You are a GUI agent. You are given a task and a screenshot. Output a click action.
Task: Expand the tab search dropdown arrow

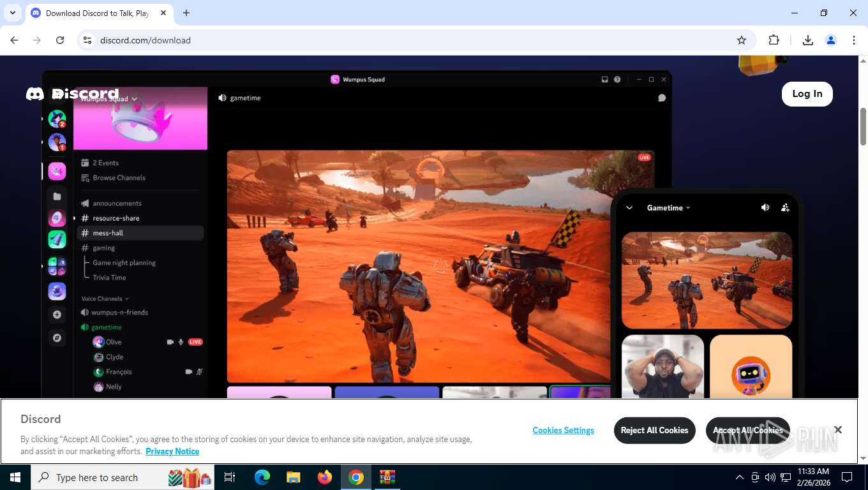pyautogui.click(x=12, y=13)
